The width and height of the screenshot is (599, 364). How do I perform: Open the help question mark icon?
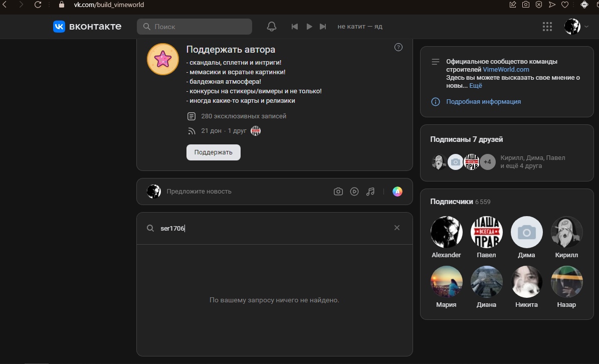coord(398,47)
